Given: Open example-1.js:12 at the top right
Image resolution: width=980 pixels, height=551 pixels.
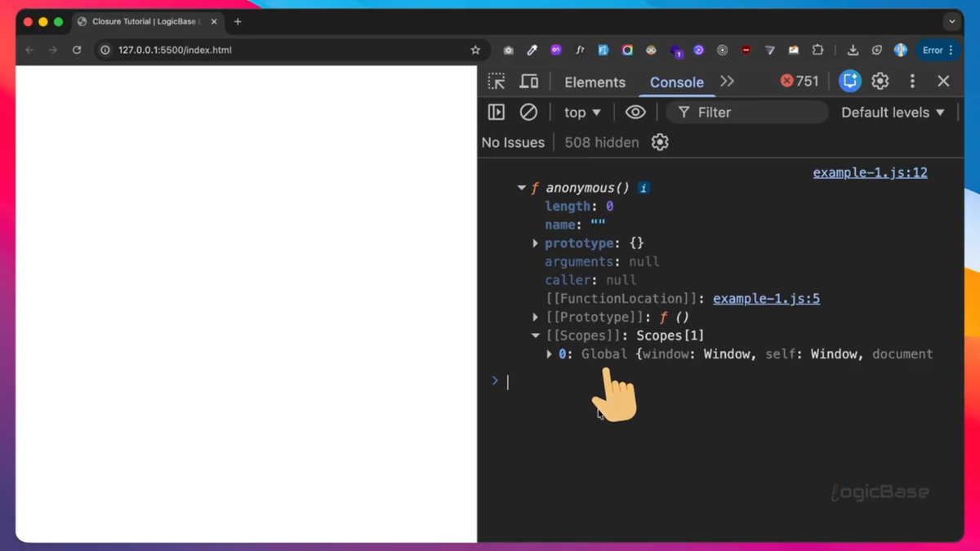Looking at the screenshot, I should pyautogui.click(x=869, y=172).
